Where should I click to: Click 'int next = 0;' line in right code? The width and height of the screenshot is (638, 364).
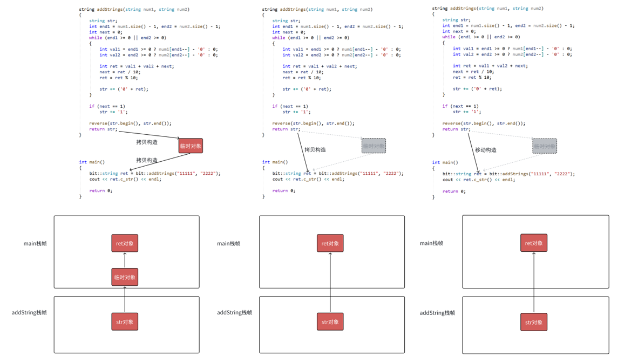(459, 31)
